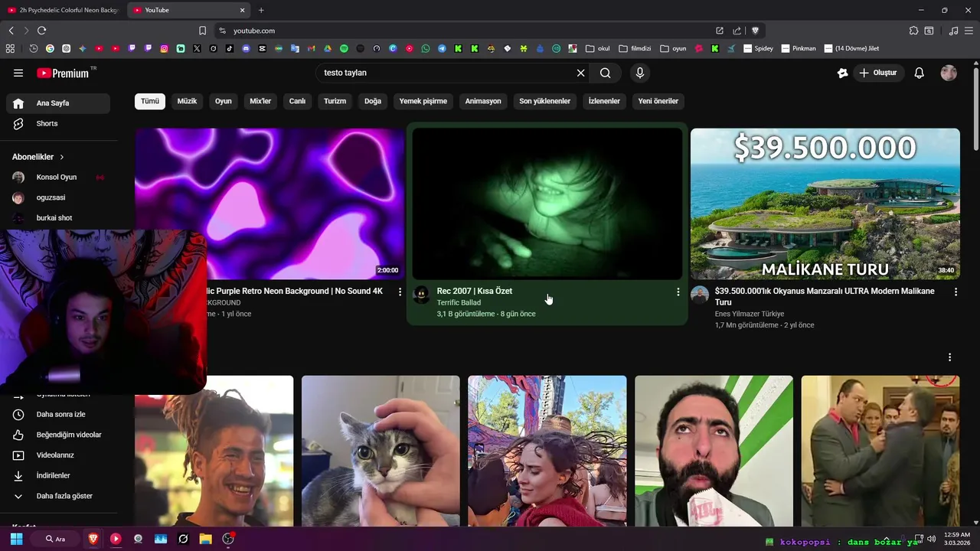This screenshot has height=551, width=980.
Task: Open İndirilenler in the sidebar
Action: (x=58, y=475)
